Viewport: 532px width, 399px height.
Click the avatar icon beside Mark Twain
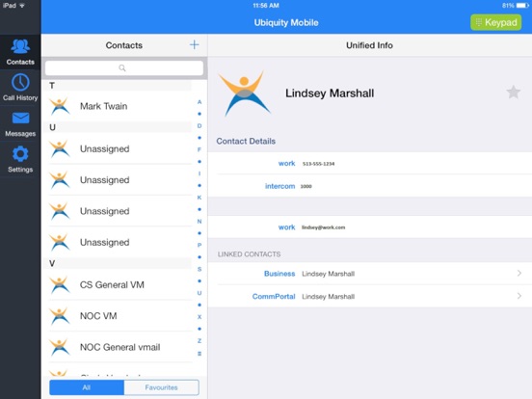point(60,106)
